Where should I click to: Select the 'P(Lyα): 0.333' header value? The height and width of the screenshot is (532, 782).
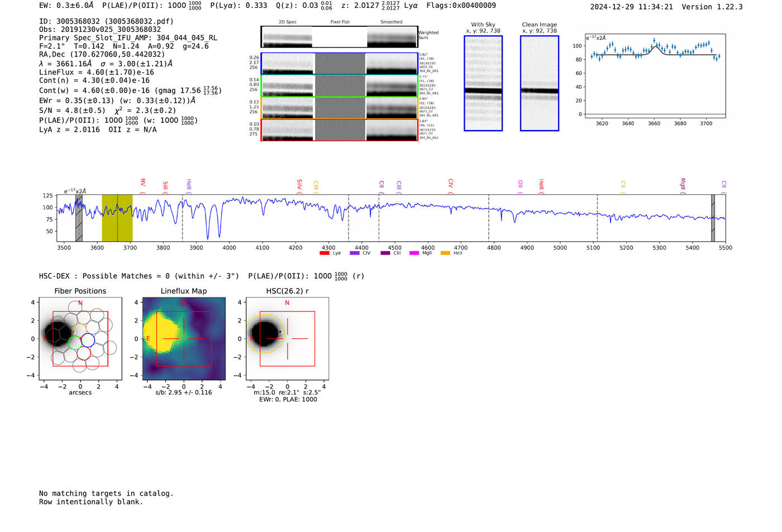pos(239,6)
